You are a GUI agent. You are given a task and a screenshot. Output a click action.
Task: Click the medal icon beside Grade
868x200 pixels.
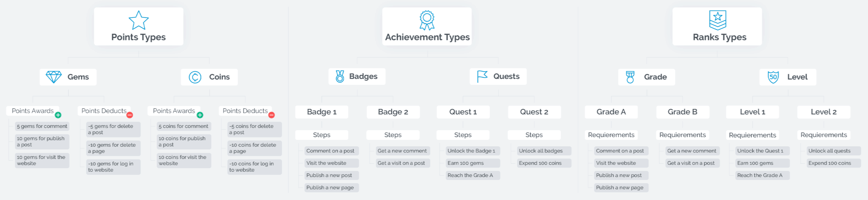click(630, 77)
